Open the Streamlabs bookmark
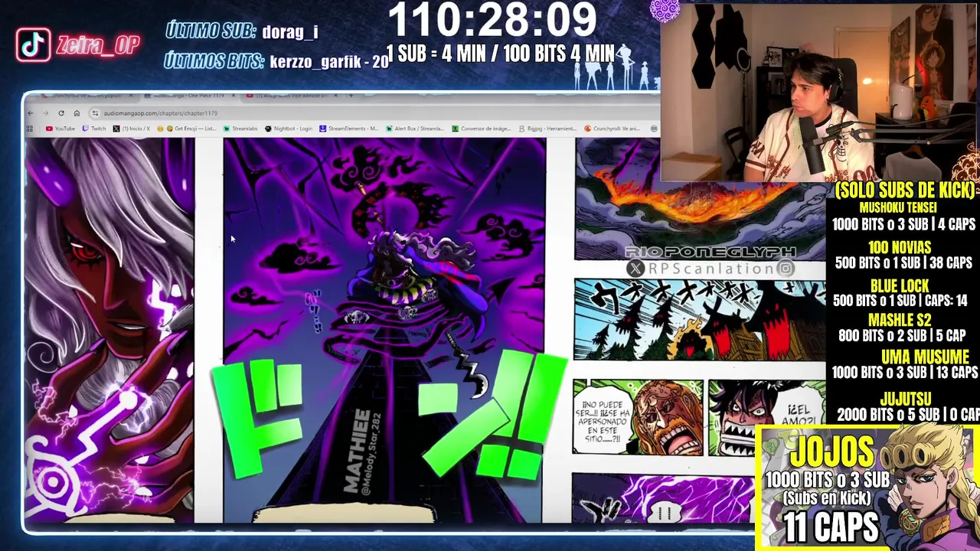 pos(240,129)
